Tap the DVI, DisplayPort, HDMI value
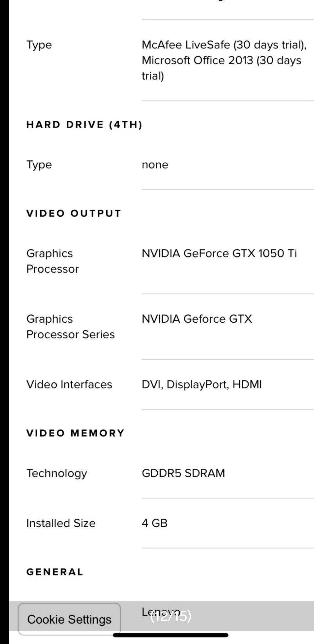Viewport: 314px width, 644px height. click(202, 384)
